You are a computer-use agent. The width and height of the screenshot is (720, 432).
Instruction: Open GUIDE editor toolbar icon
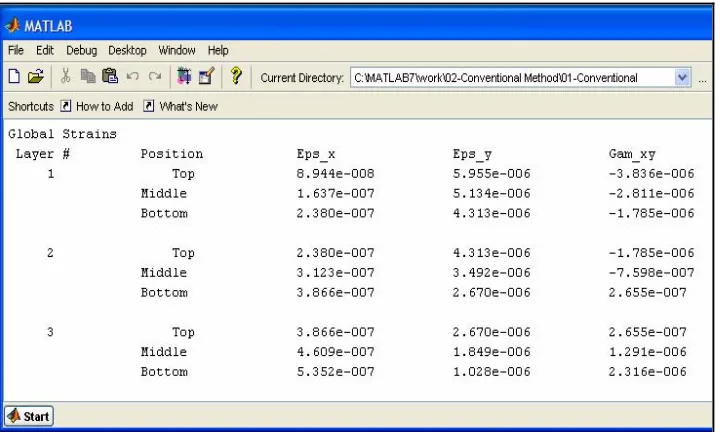pos(207,76)
